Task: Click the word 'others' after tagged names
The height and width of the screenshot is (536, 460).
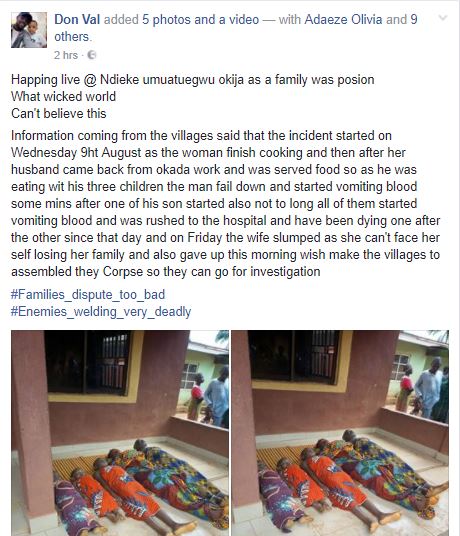Action: click(72, 37)
